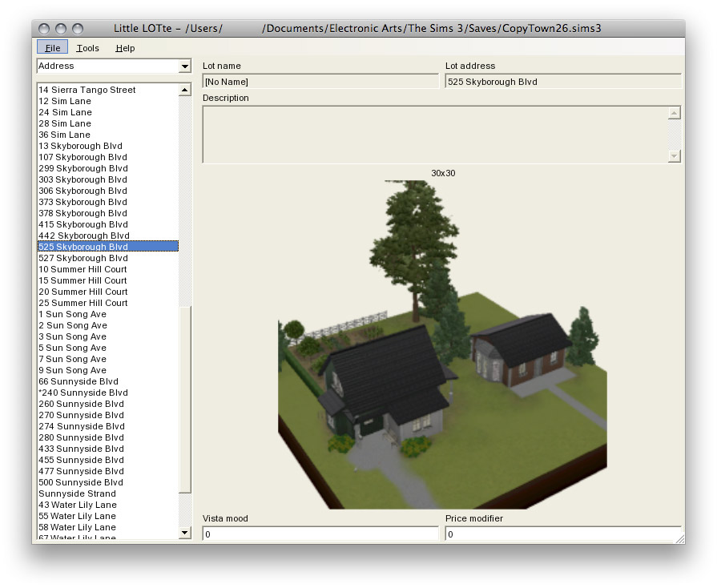Minimize the Little LOTte window
Viewport: 717px width, 588px height.
pos(61,29)
